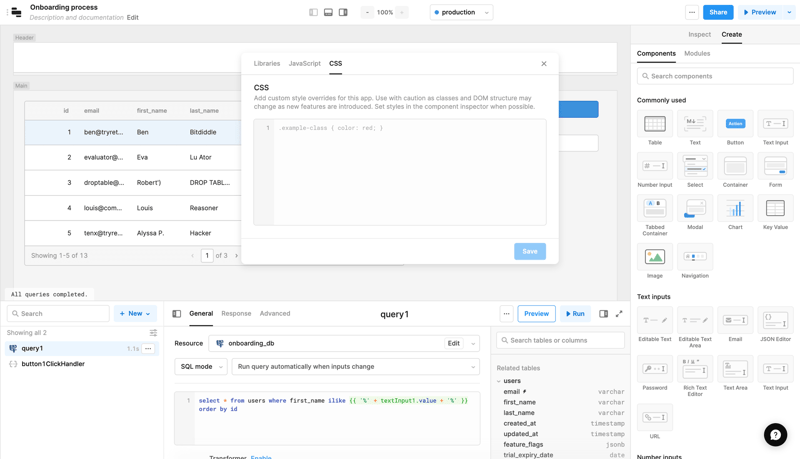Click the top Preview app button

[x=760, y=12]
